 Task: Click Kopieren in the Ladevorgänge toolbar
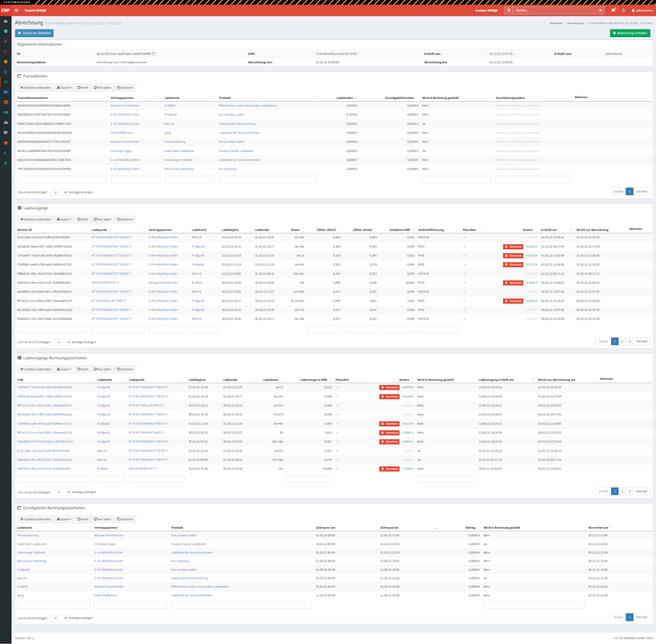pyautogui.click(x=125, y=219)
